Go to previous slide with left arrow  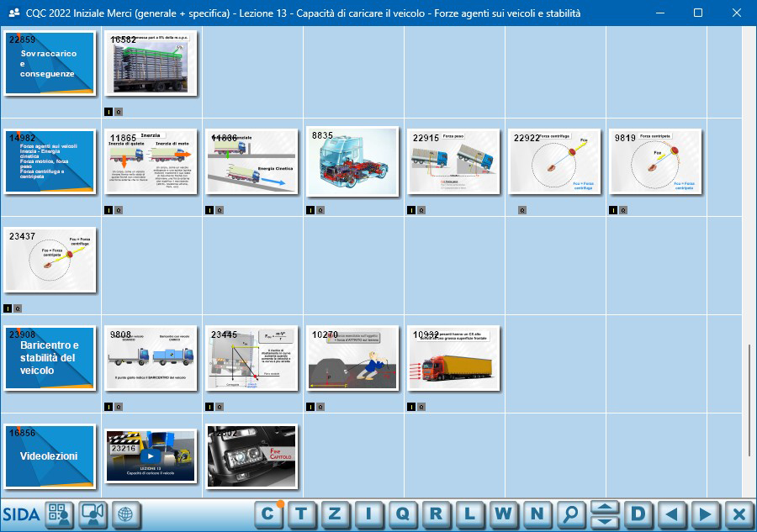pyautogui.click(x=671, y=514)
